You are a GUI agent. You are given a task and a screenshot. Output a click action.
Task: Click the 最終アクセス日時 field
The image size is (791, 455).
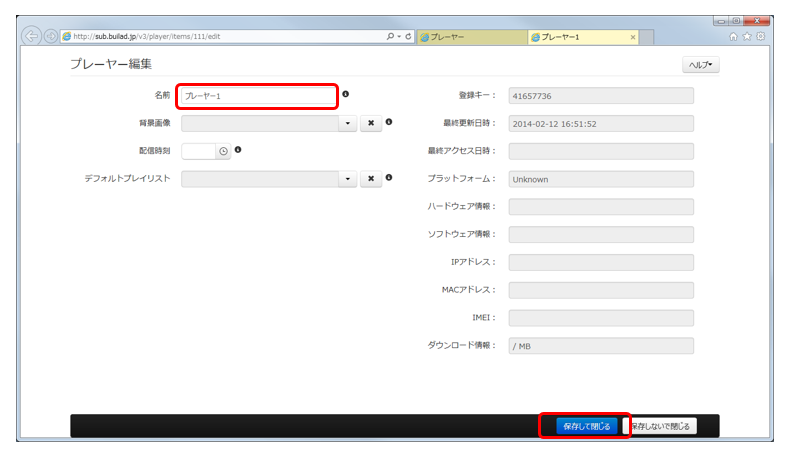point(601,151)
